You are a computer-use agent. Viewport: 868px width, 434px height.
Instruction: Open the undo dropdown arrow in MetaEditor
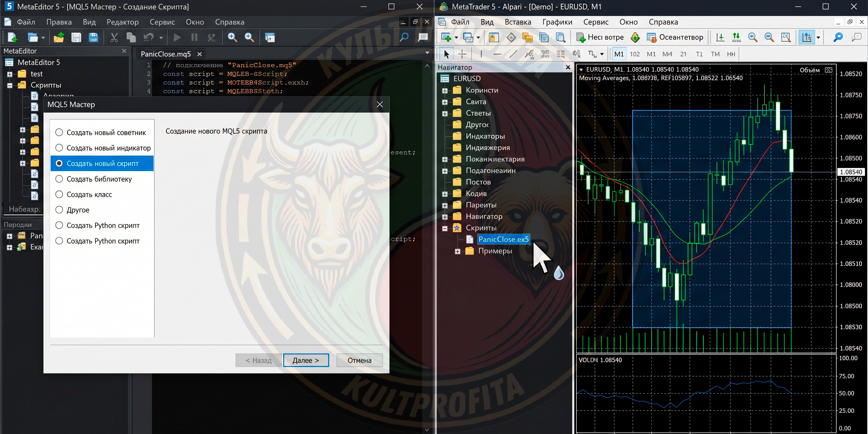coord(161,38)
